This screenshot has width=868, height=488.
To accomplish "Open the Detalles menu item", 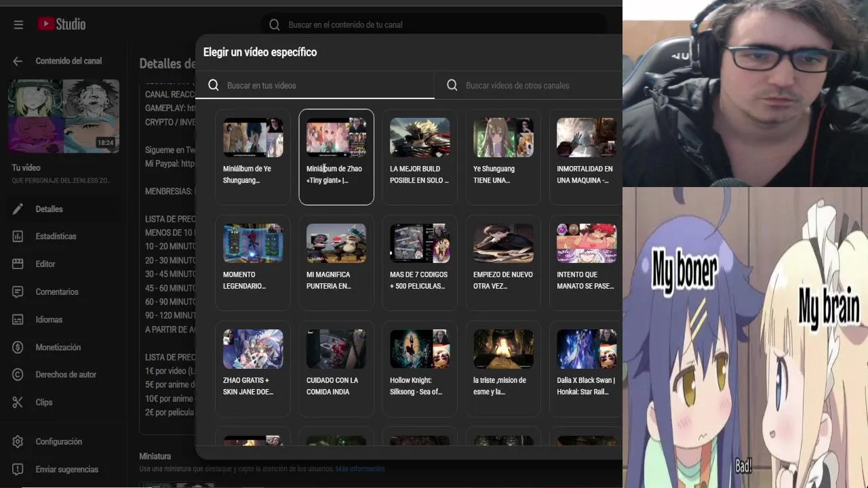I will coord(62,209).
